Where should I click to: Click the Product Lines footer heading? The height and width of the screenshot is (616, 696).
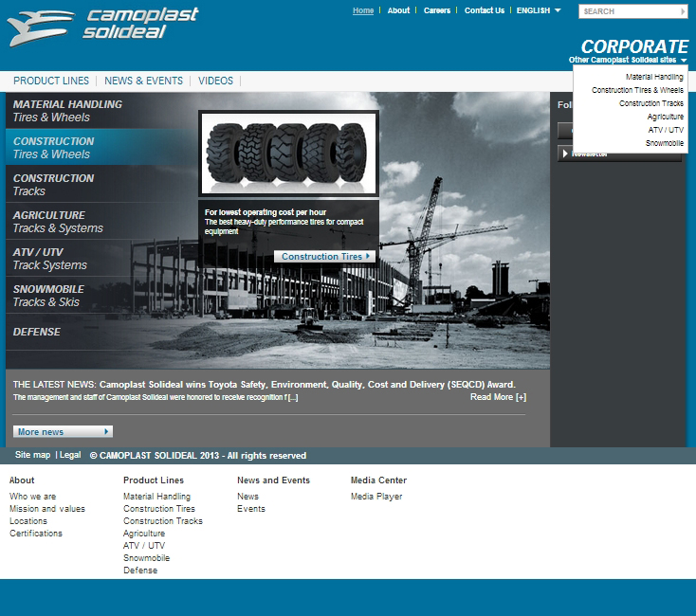tap(153, 480)
